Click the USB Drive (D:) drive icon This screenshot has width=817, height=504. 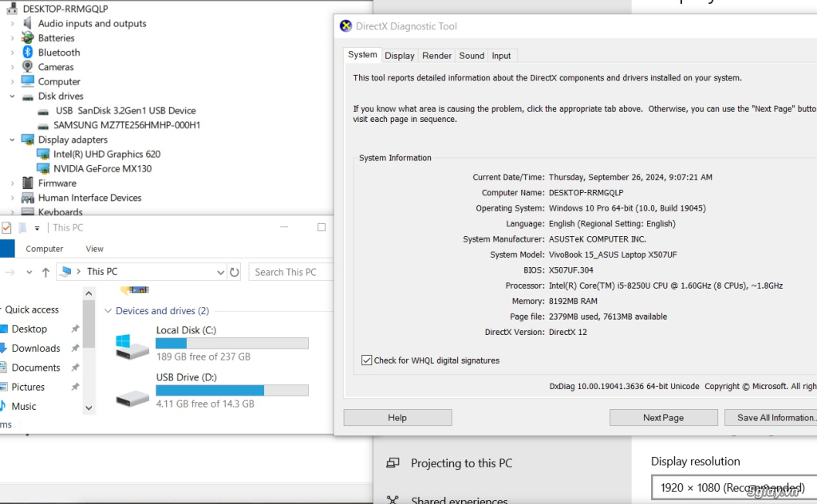tap(132, 398)
